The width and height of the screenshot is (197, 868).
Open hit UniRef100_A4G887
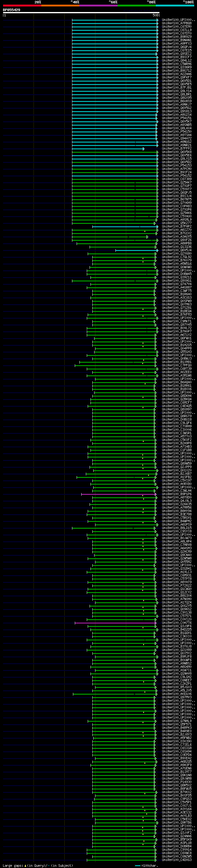177,287
